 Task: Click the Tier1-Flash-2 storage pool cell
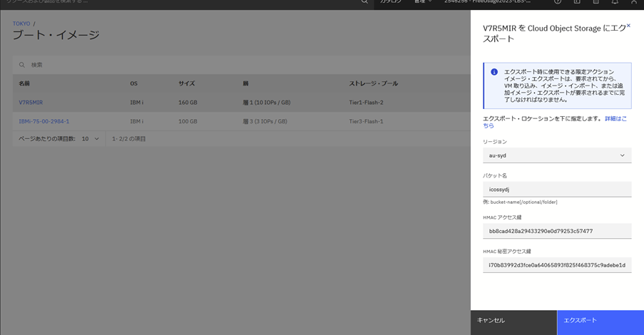[x=366, y=102]
